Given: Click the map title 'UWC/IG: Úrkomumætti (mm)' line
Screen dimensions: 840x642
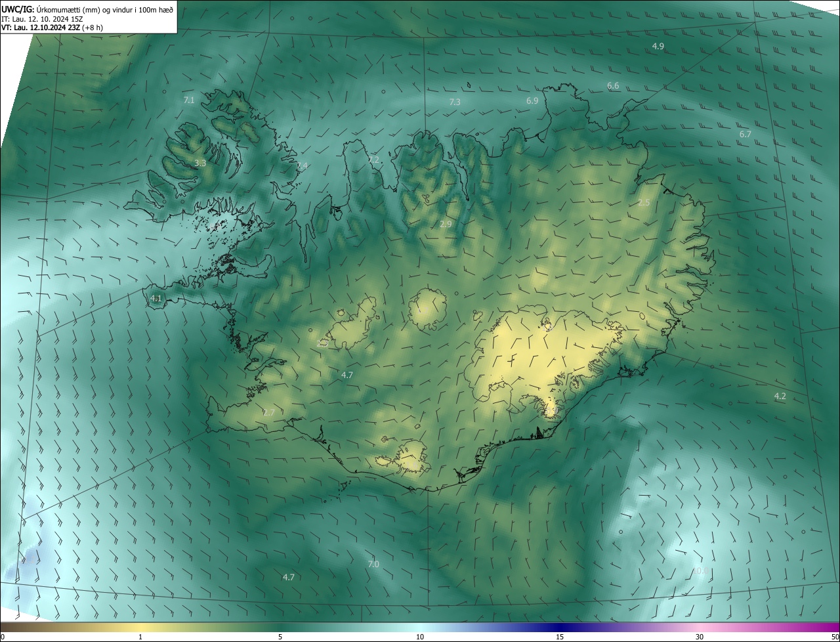Looking at the screenshot, I should pos(89,9).
